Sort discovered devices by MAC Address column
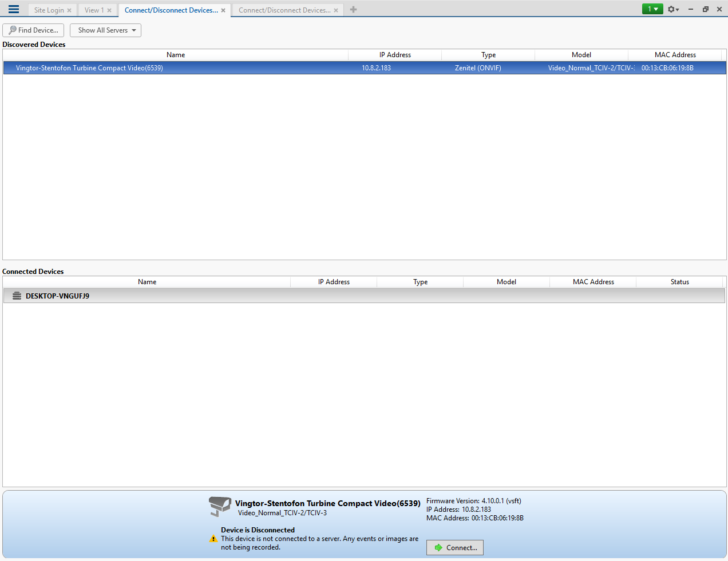This screenshot has width=728, height=561. click(x=675, y=55)
